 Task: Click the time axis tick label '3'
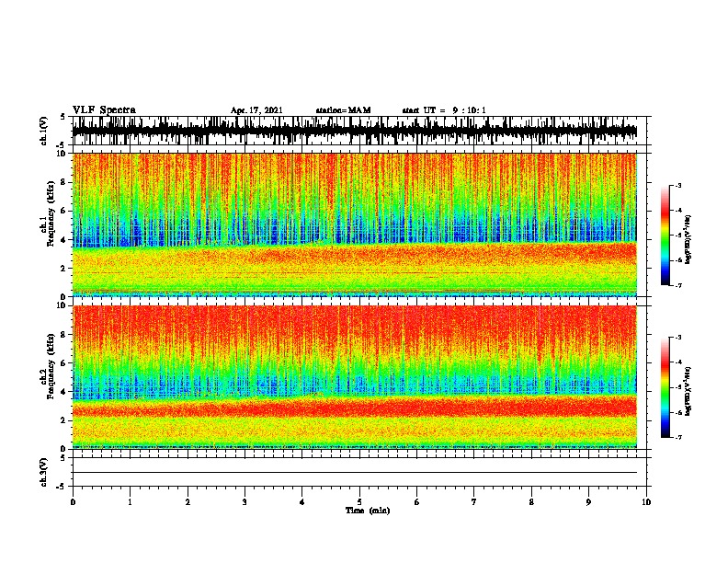click(x=245, y=502)
